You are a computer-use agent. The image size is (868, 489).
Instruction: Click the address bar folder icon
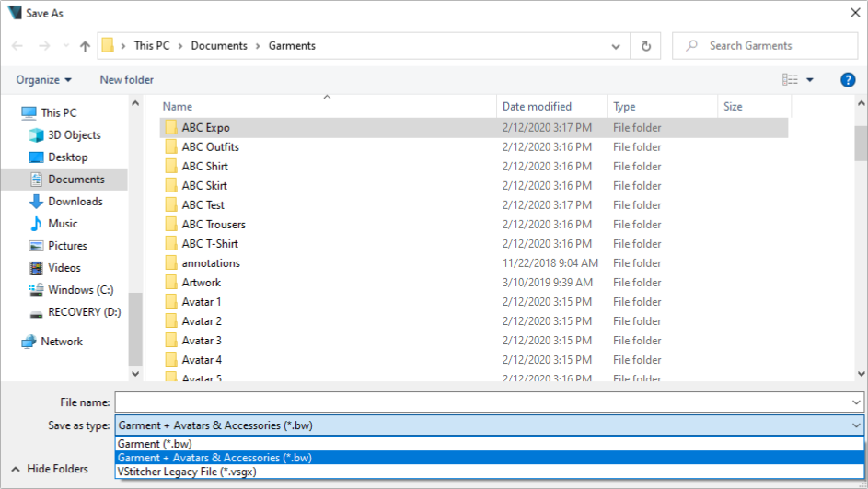coord(108,45)
